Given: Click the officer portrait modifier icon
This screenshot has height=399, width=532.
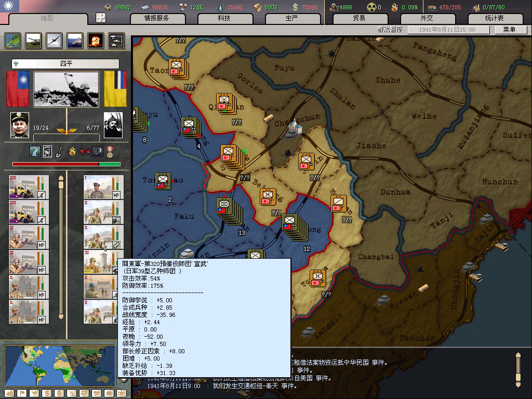Looking at the screenshot, I should click(x=47, y=151).
